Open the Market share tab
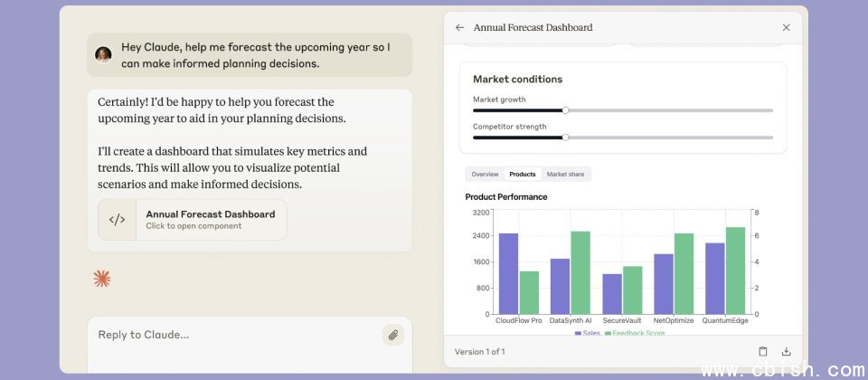Viewport: 868px width, 380px height. point(565,174)
